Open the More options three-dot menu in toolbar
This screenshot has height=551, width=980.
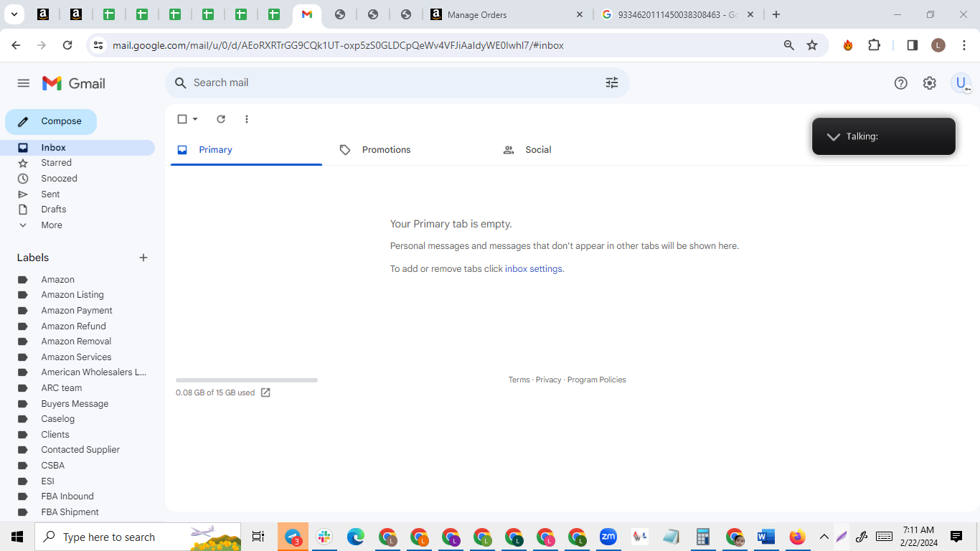(x=247, y=119)
